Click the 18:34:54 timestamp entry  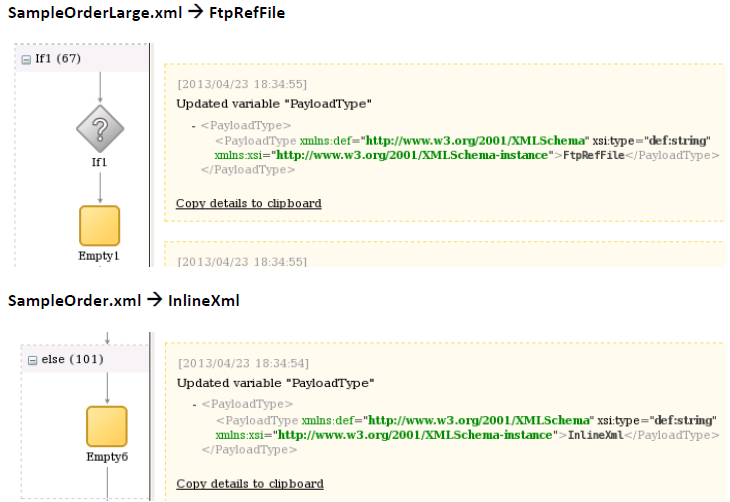click(242, 363)
